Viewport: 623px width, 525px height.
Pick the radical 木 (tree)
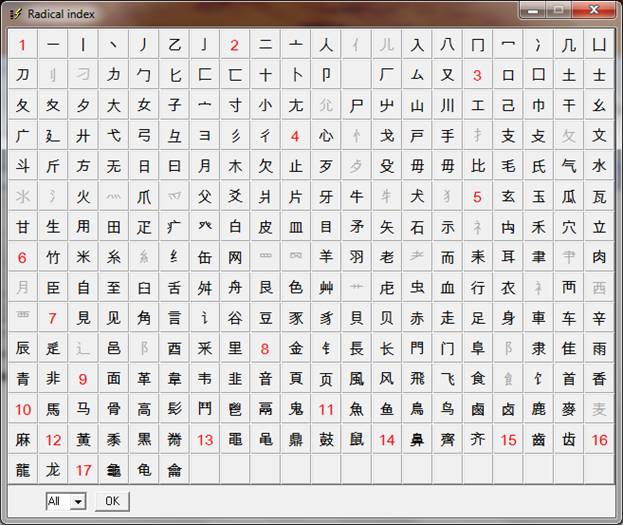pos(235,166)
